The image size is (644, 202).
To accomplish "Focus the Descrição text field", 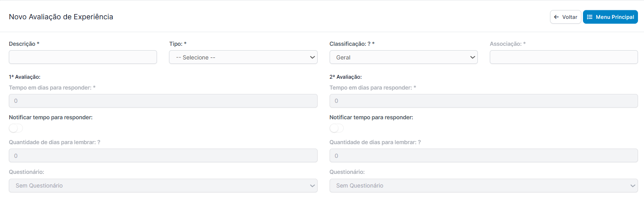I will click(83, 57).
